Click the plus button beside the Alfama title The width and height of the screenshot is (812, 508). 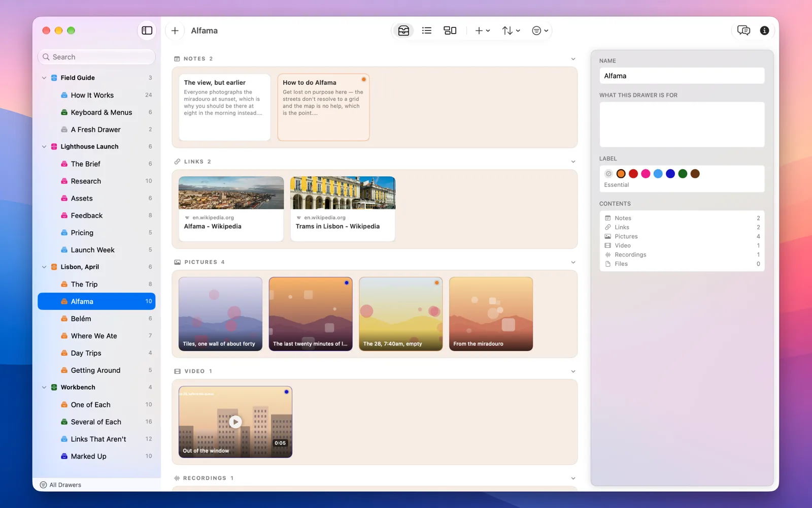pyautogui.click(x=175, y=30)
